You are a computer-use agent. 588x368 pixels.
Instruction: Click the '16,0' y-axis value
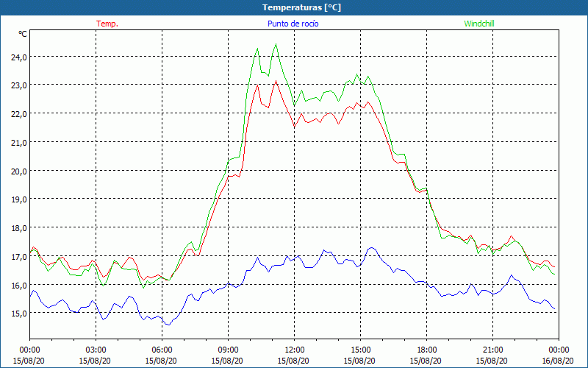pos(20,285)
